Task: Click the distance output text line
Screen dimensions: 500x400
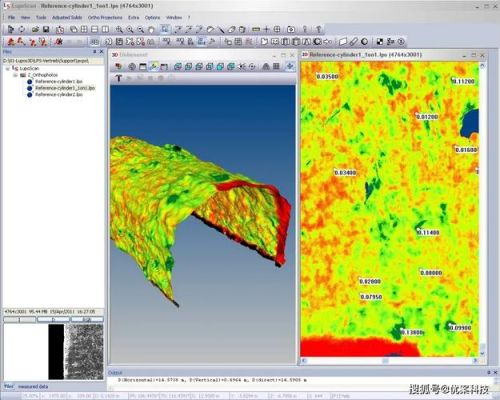Action: (212, 380)
